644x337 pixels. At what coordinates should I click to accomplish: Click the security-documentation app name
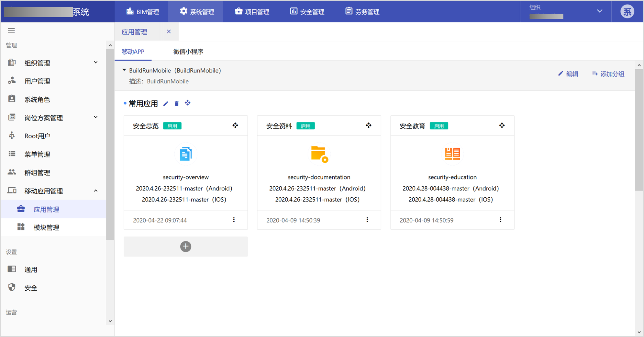point(319,177)
